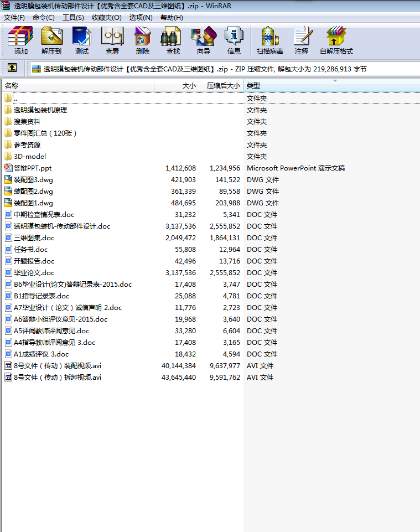Image resolution: width=420 pixels, height=532 pixels.
Task: Select the 中期检查情况表.doc file icon
Action: point(8,214)
